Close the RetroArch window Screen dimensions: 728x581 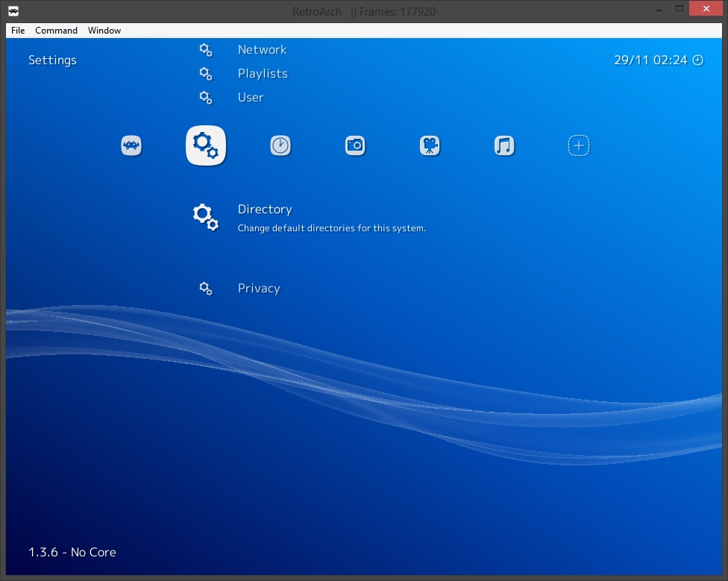pyautogui.click(x=706, y=9)
